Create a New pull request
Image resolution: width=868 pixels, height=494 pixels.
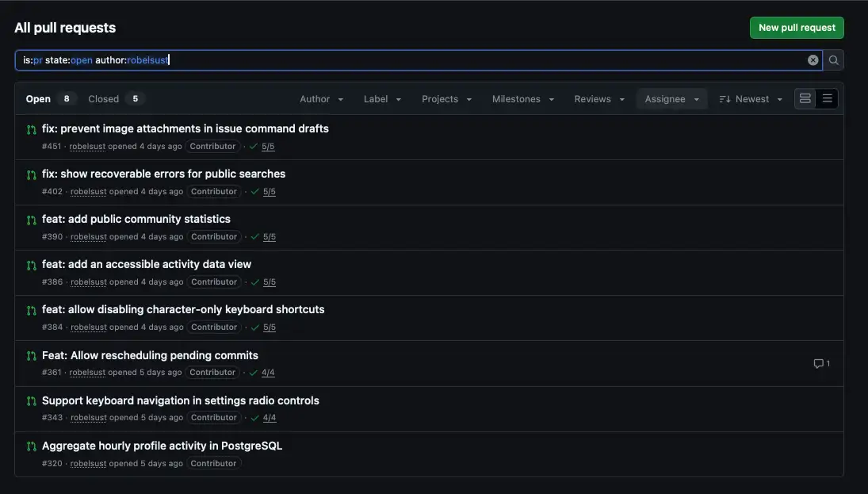tap(797, 28)
